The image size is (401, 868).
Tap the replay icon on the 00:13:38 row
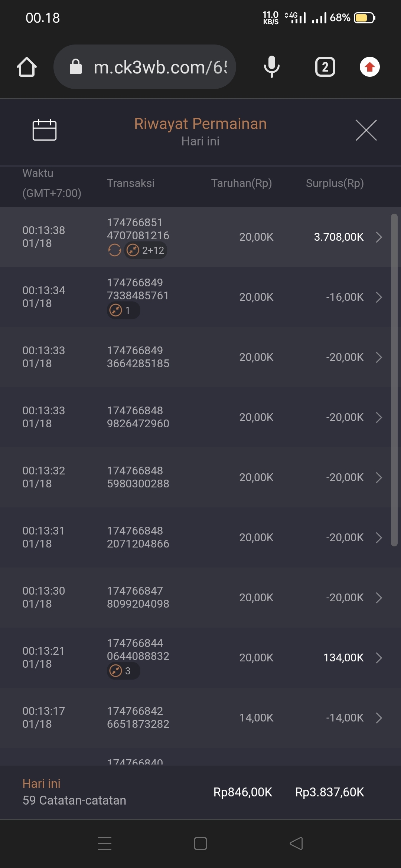pyautogui.click(x=115, y=250)
